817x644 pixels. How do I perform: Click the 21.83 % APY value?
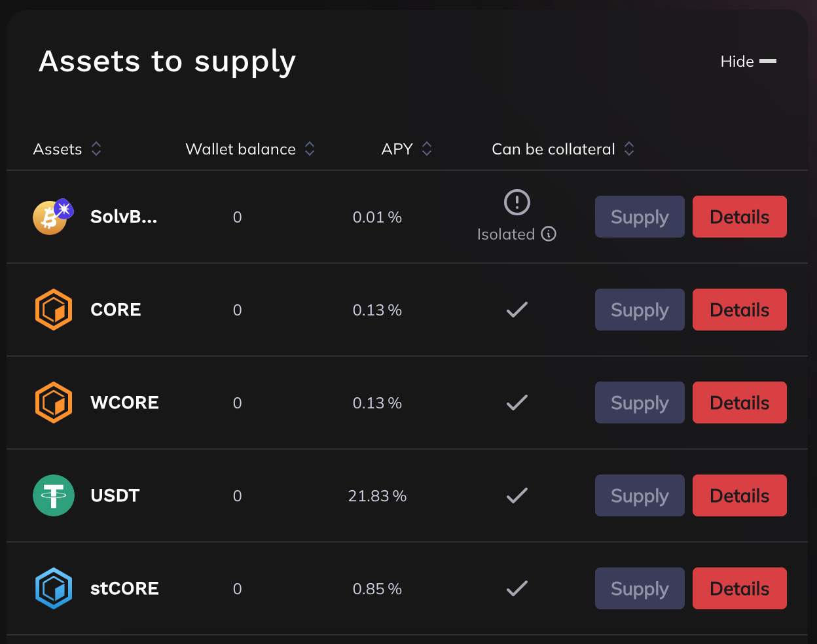coord(377,496)
